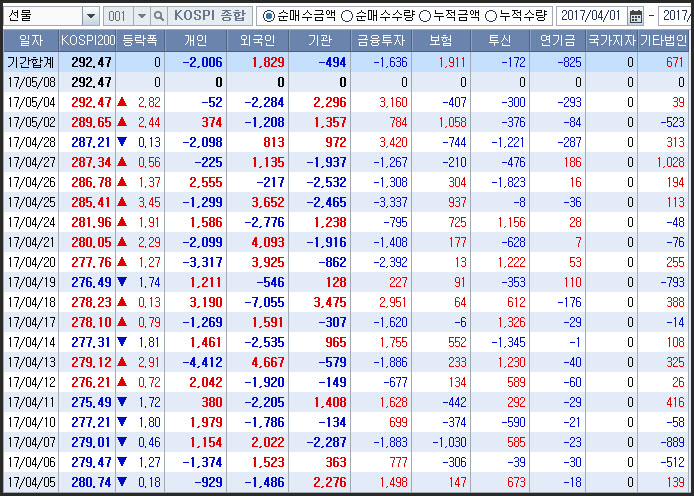The width and height of the screenshot is (694, 496).
Task: Click the -4,412 individual value
Action: tap(202, 362)
